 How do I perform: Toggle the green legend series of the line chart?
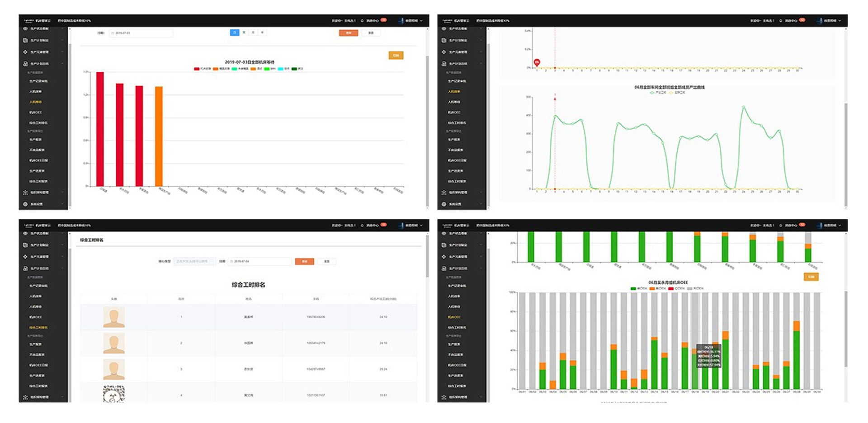(x=658, y=93)
